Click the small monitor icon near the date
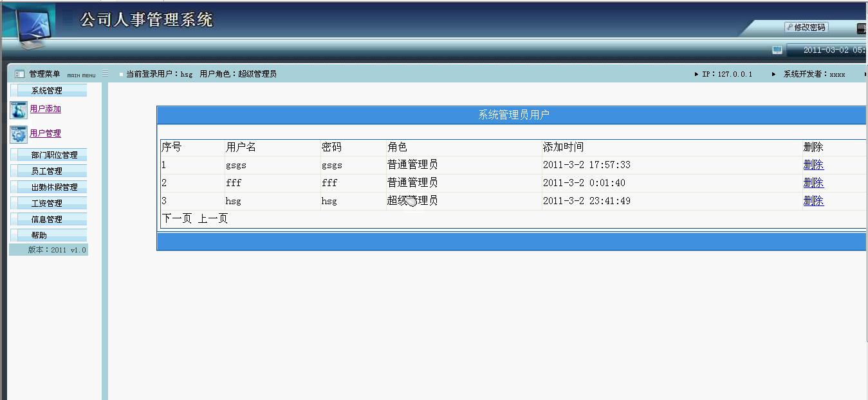868x400 pixels. pos(777,50)
